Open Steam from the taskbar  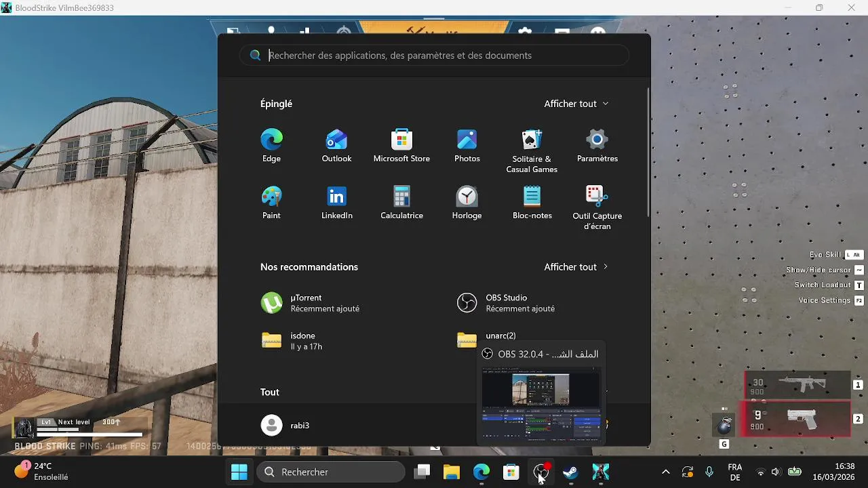pyautogui.click(x=571, y=472)
